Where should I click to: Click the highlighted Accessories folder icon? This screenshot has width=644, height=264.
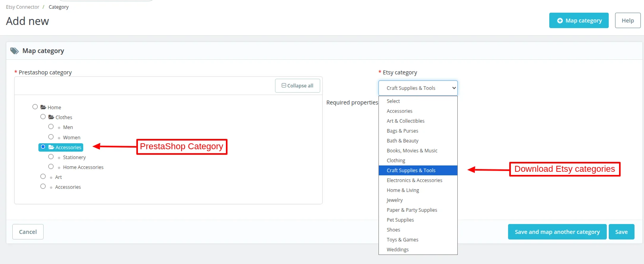tap(51, 147)
